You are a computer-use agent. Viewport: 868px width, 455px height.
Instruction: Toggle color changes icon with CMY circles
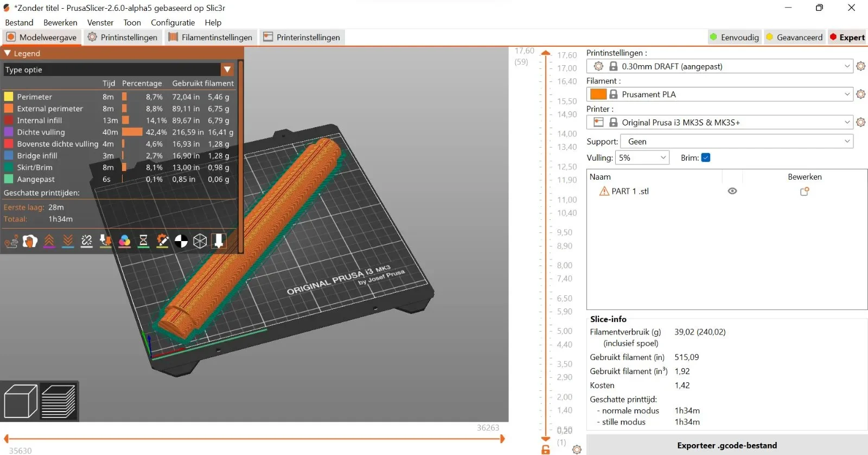click(124, 241)
